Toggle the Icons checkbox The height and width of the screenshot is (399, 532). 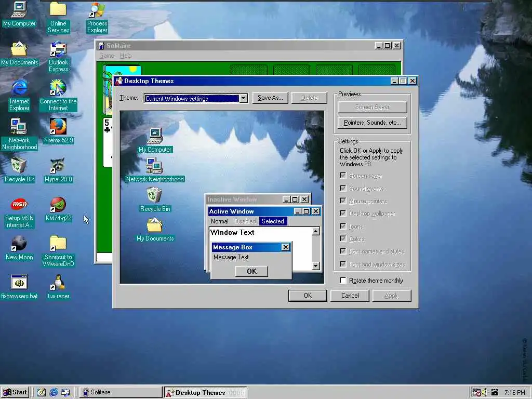click(x=343, y=227)
